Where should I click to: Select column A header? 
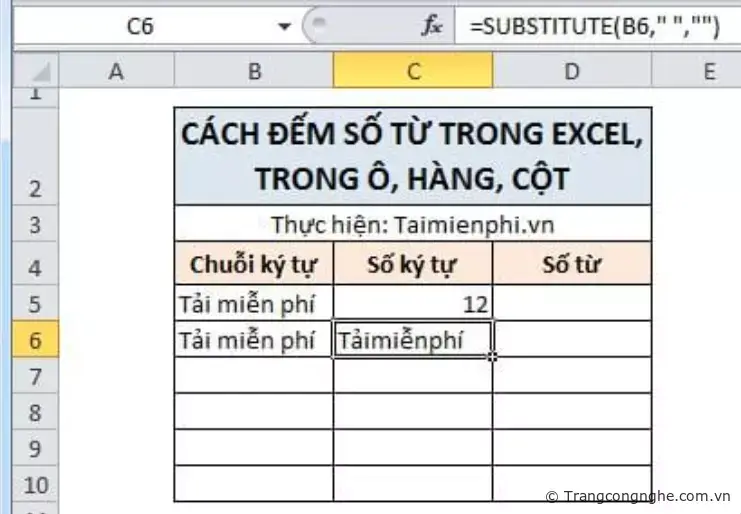[115, 70]
